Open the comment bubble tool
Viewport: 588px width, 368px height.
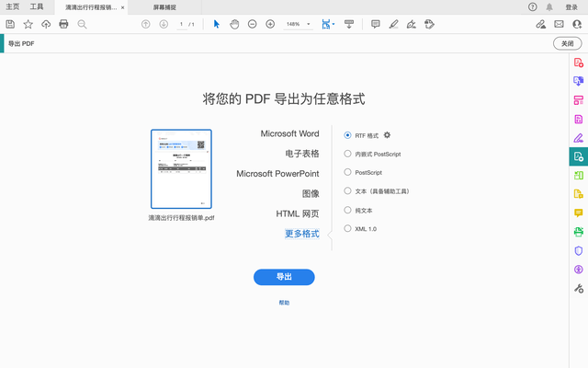[376, 25]
